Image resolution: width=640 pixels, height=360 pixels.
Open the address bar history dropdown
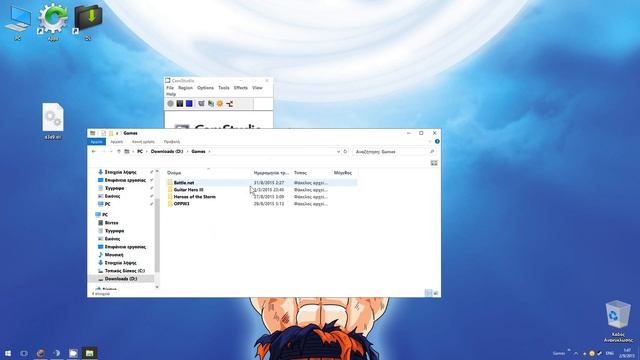click(338, 152)
